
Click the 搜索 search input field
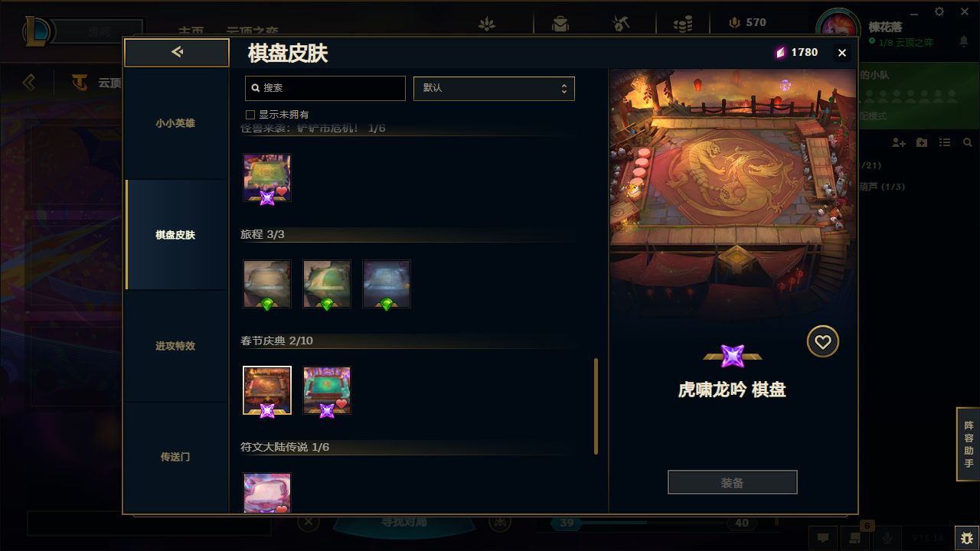click(x=325, y=88)
